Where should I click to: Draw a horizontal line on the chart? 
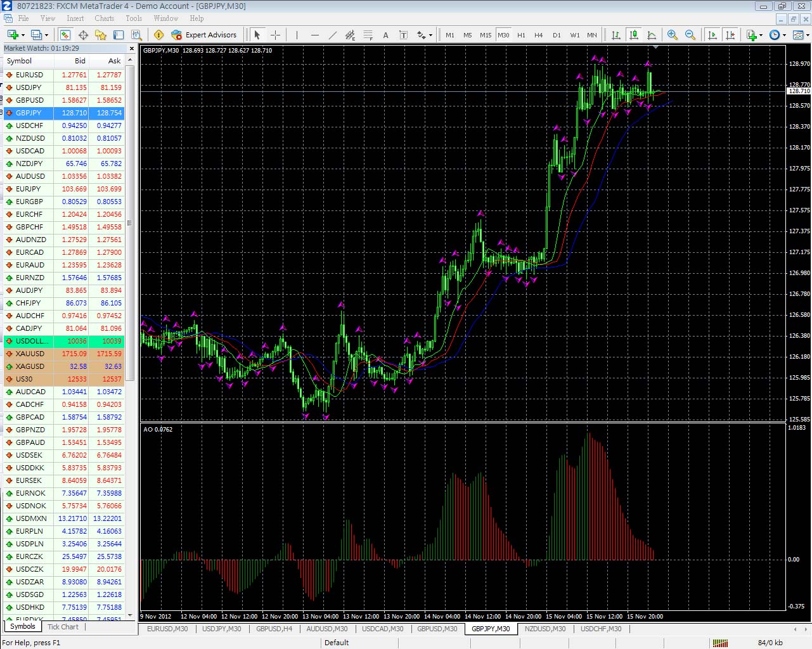(x=315, y=35)
